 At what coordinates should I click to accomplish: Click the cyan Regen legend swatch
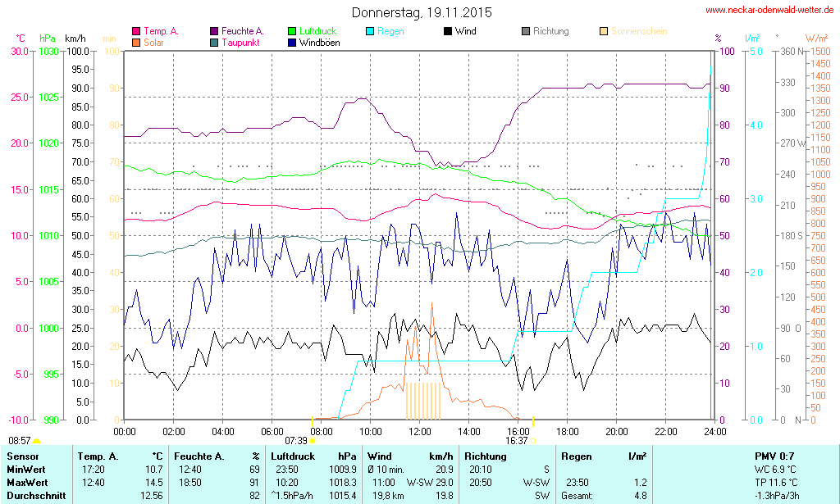370,31
